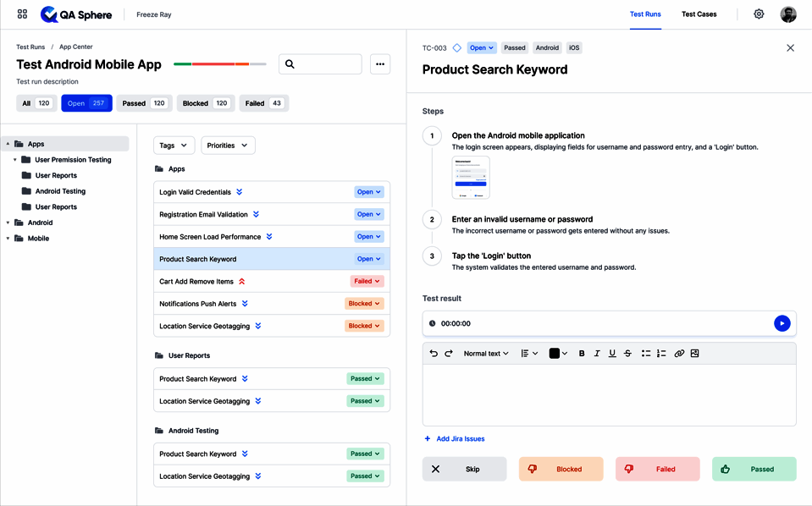Viewport: 812px width, 506px height.
Task: Switch to the Test Cases tab
Action: [699, 14]
